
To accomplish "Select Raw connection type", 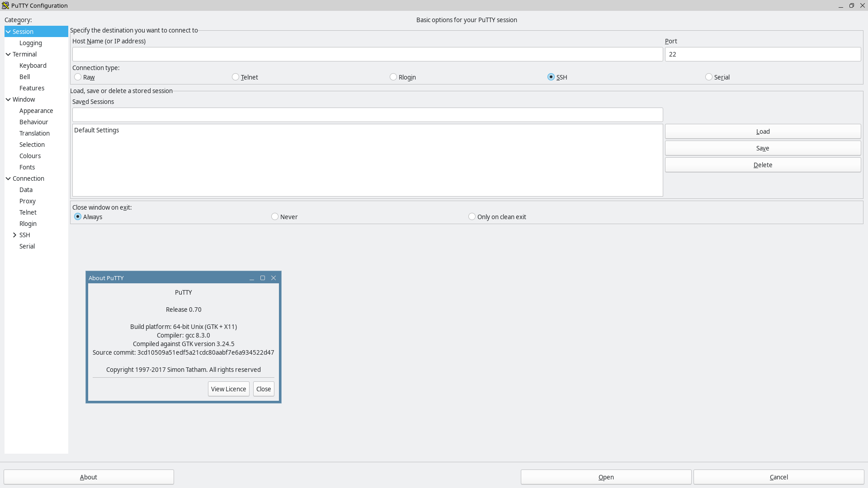I will pyautogui.click(x=78, y=77).
